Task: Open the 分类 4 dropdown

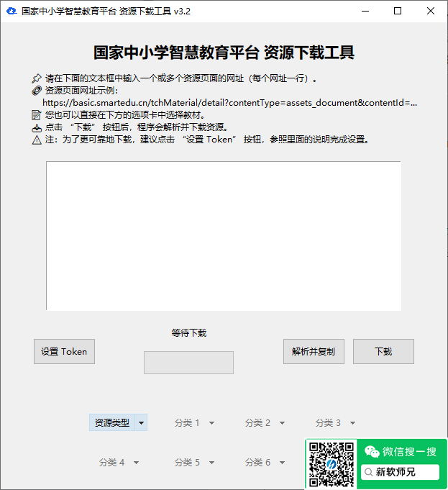Action: point(119,463)
